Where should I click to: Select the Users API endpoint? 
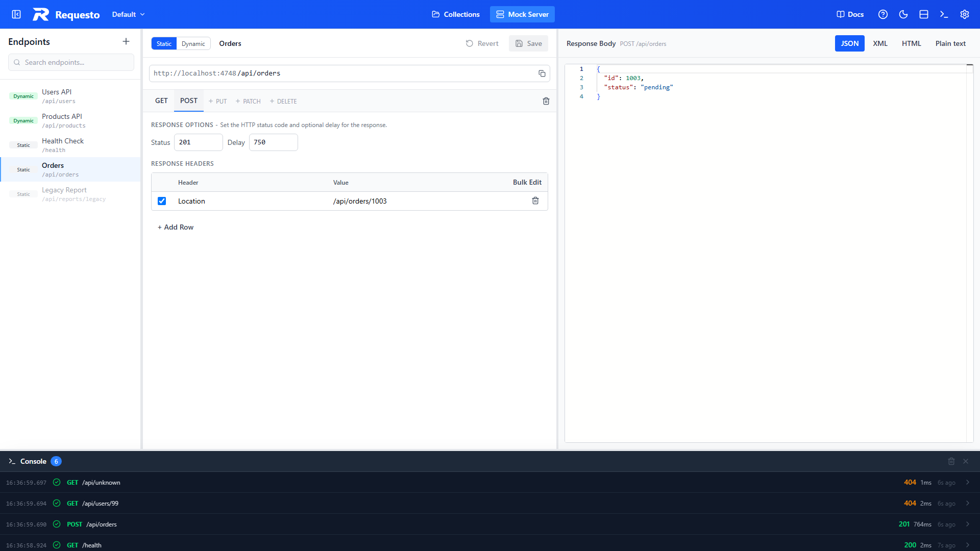pyautogui.click(x=70, y=96)
